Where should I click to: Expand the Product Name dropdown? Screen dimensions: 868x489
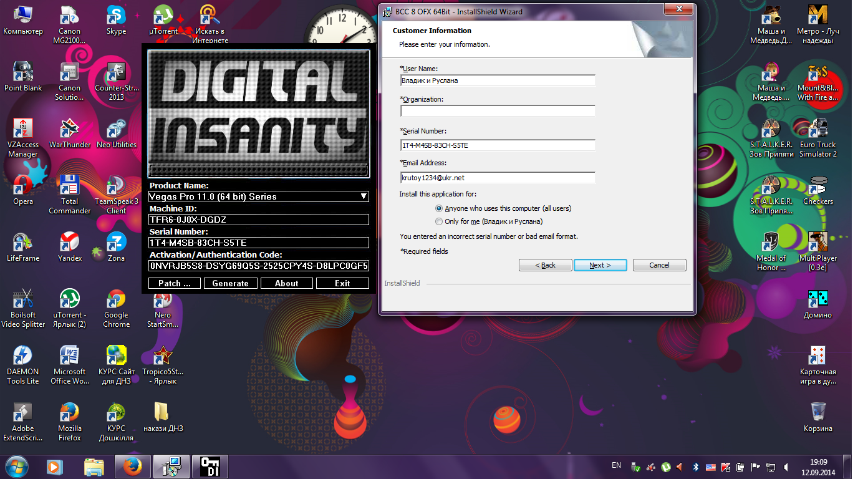click(364, 196)
